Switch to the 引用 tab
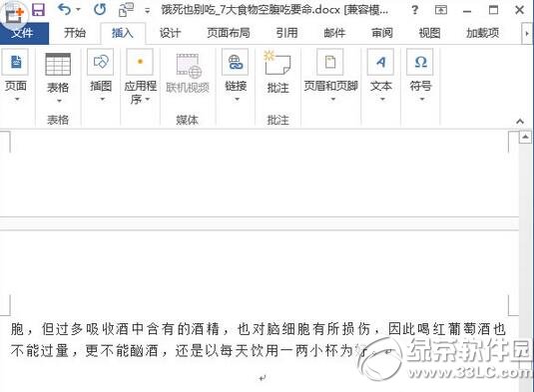This screenshot has height=392, width=534. (x=286, y=33)
